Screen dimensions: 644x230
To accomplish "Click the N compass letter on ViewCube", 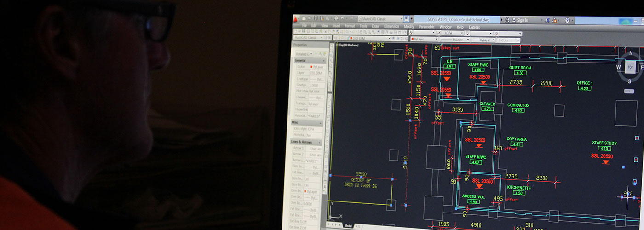I will coord(631,53).
